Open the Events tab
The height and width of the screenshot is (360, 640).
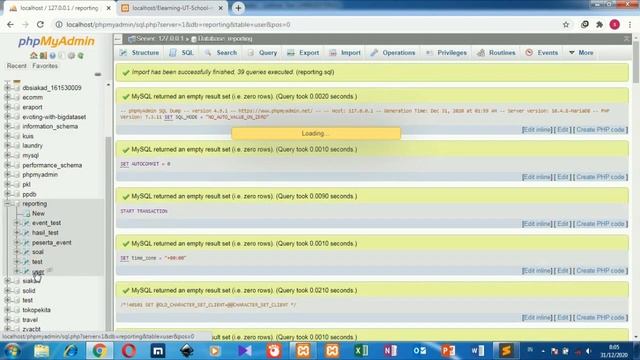pos(542,53)
